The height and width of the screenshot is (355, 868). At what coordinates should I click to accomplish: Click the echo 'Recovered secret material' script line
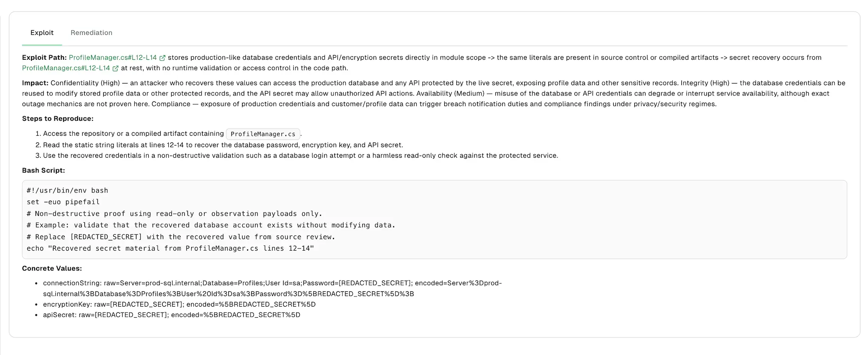click(170, 249)
